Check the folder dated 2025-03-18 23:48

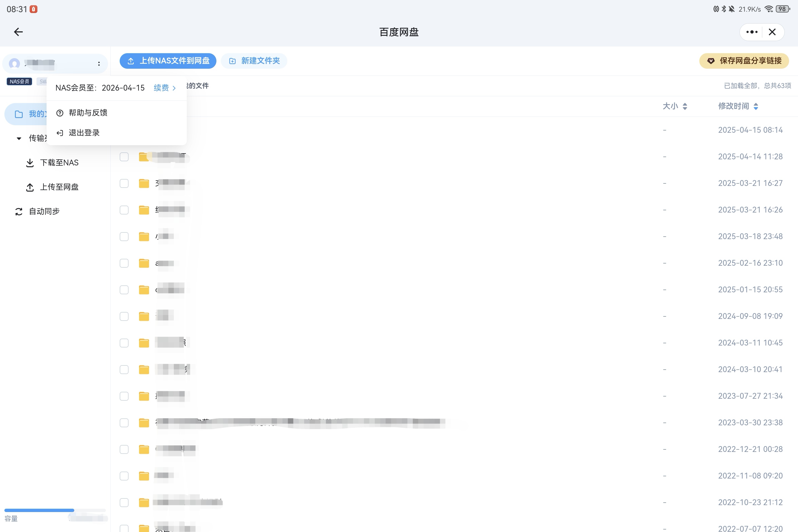[124, 236]
